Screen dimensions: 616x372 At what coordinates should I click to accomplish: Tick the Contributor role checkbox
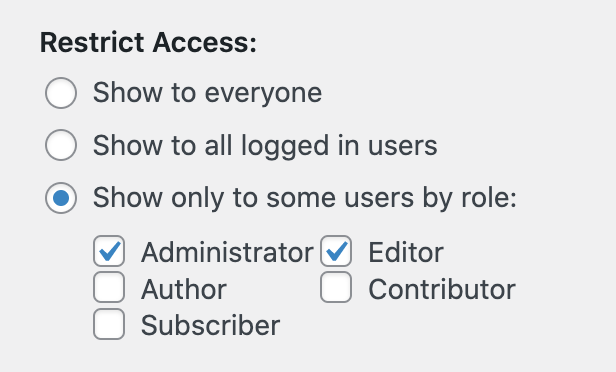(336, 287)
